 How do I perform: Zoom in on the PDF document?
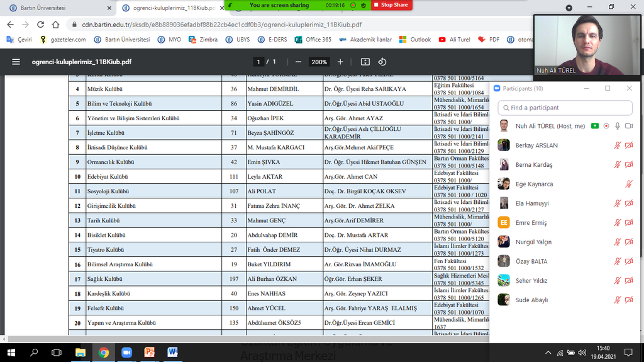point(340,62)
